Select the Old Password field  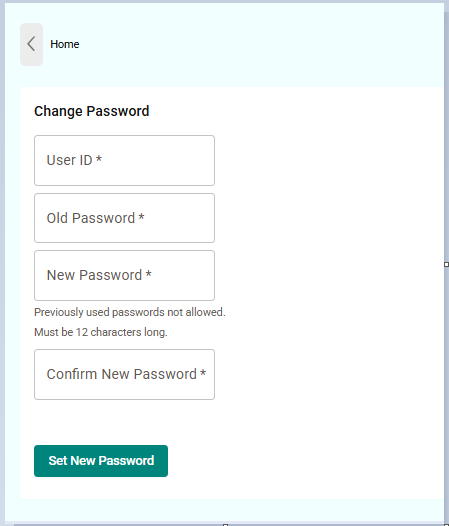tap(124, 218)
